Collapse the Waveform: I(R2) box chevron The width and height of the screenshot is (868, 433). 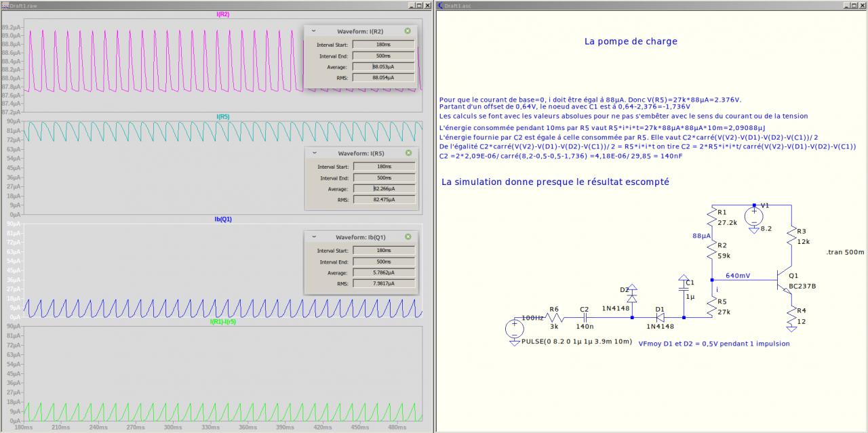tap(313, 31)
